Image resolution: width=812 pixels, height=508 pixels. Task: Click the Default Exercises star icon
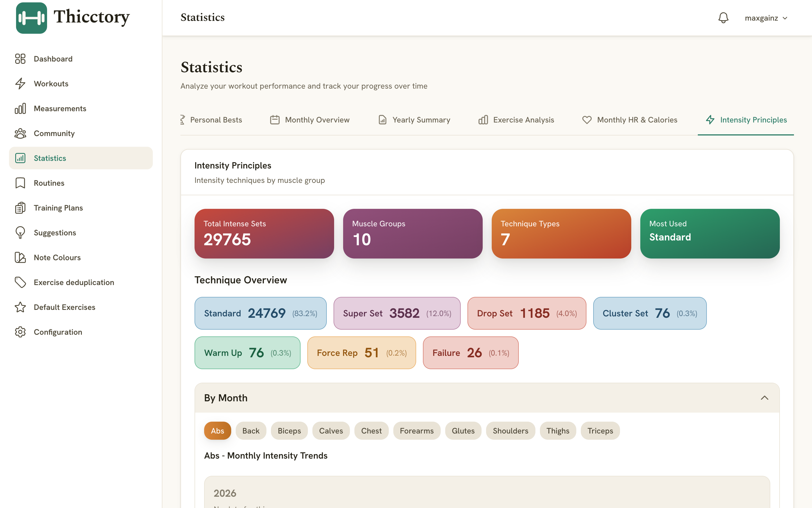[20, 307]
